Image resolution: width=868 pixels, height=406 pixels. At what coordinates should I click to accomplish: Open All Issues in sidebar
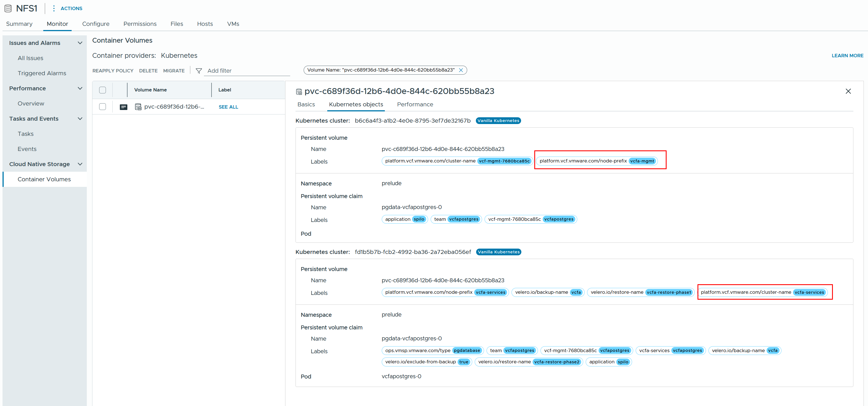pyautogui.click(x=30, y=58)
